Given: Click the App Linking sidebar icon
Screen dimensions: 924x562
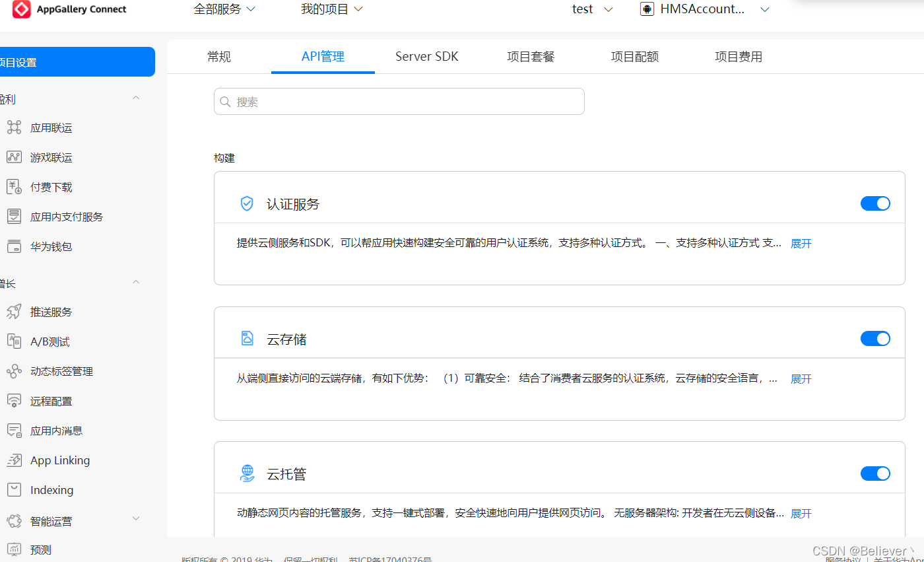Looking at the screenshot, I should 14,460.
